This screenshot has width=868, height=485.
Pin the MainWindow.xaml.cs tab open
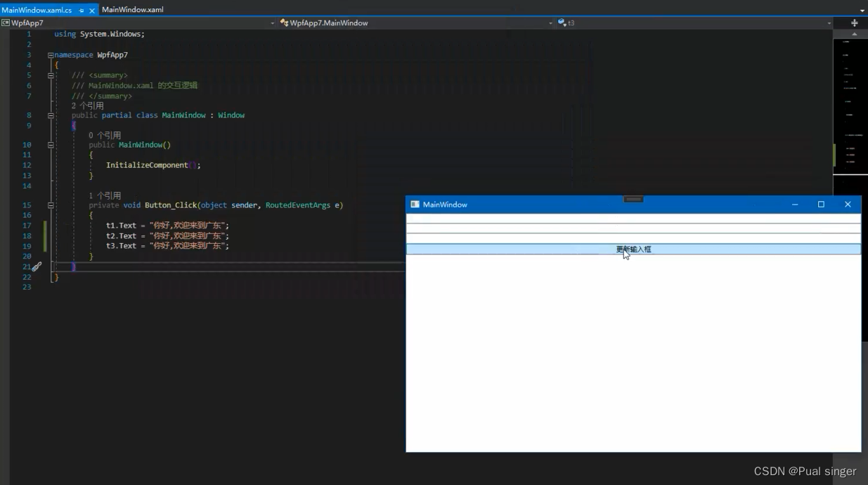pos(82,11)
